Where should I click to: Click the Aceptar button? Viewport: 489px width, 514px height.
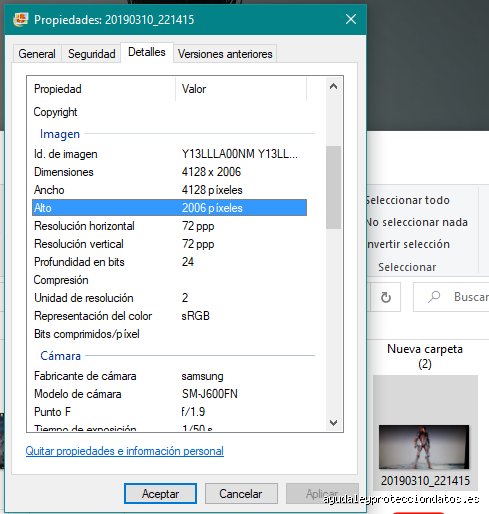(160, 494)
